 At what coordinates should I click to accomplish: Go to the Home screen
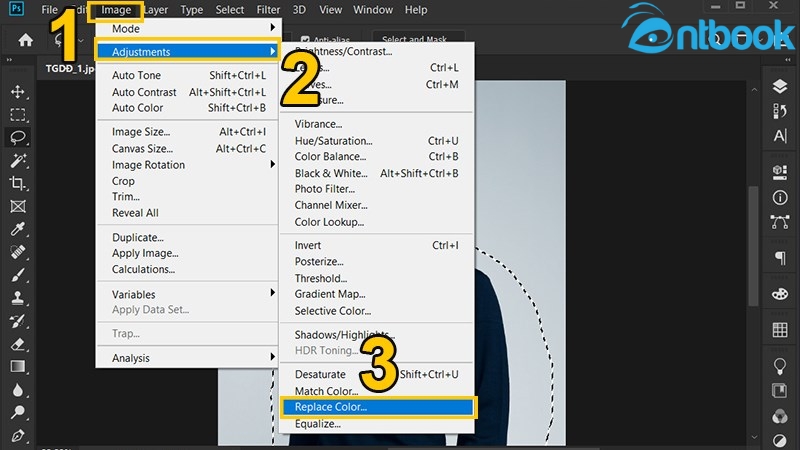coord(26,40)
